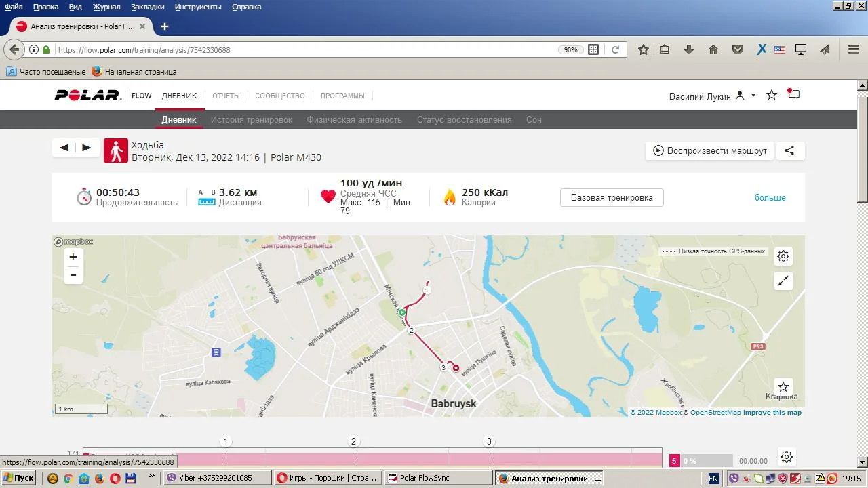
Task: Click the red route end marker
Action: click(x=456, y=368)
